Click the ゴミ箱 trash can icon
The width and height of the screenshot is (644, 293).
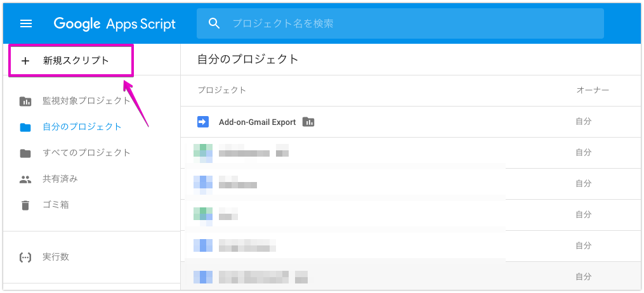point(25,205)
